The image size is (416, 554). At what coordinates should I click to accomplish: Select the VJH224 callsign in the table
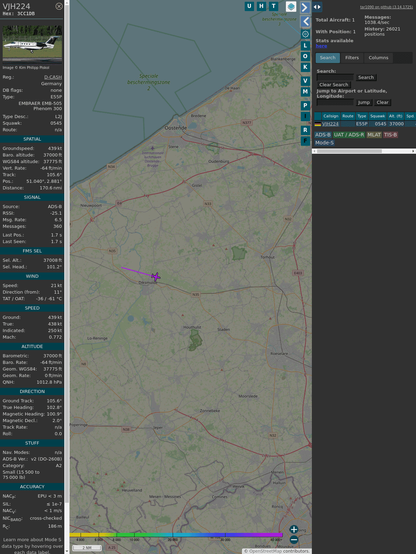[330, 124]
